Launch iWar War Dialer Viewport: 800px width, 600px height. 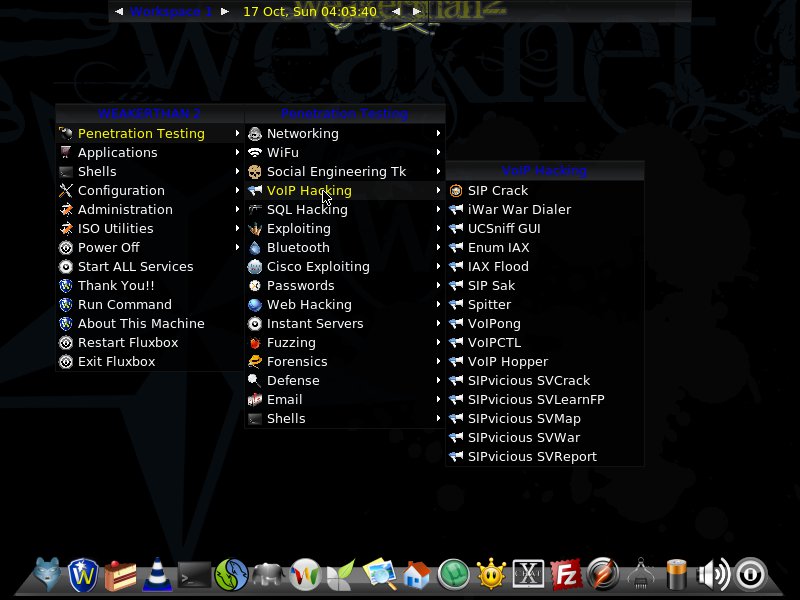[545, 210]
